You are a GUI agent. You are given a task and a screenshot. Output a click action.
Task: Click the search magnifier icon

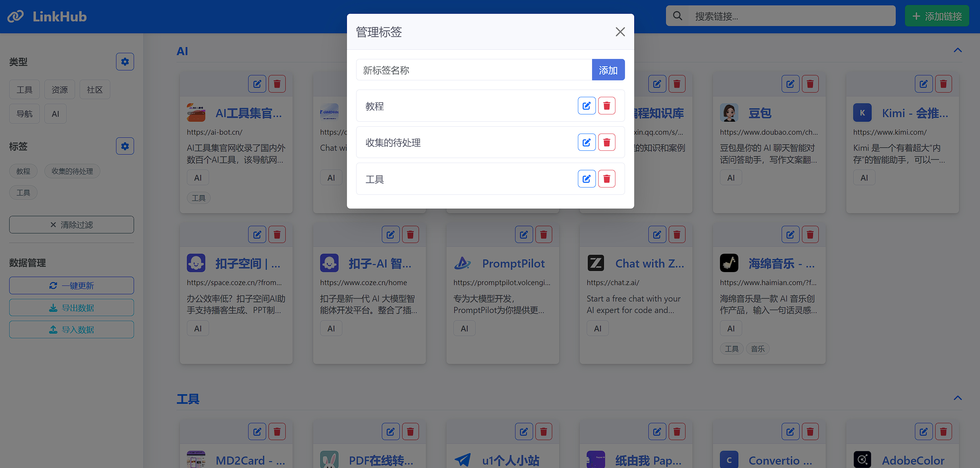(677, 16)
